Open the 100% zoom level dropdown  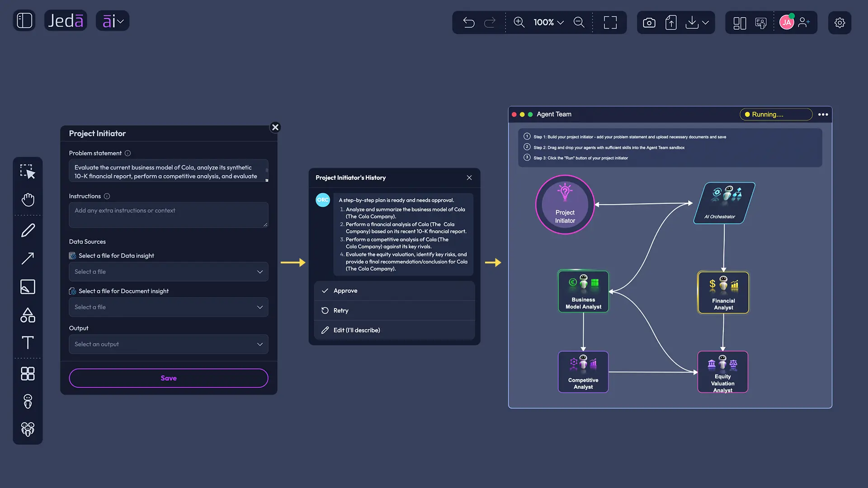(x=548, y=22)
